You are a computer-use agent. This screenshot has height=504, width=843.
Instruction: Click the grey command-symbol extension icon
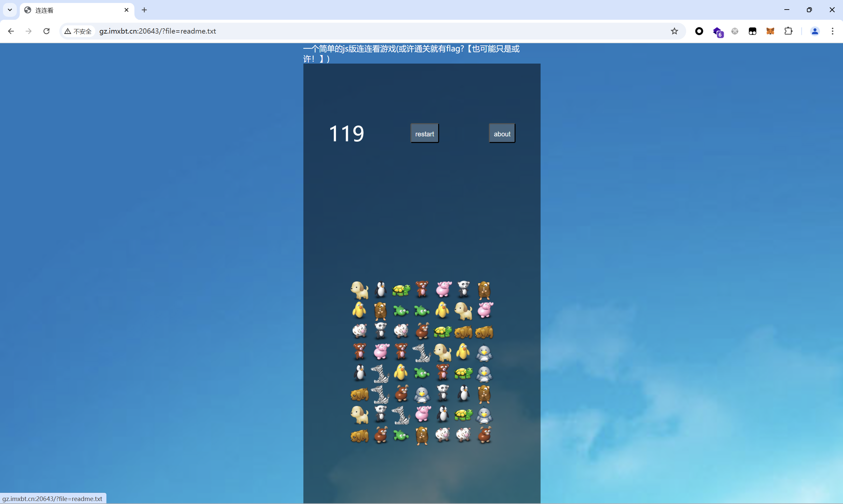[x=735, y=31]
